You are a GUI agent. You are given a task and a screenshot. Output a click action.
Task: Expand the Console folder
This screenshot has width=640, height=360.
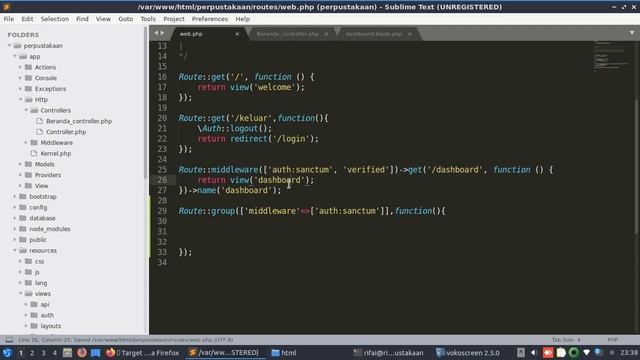coord(20,78)
